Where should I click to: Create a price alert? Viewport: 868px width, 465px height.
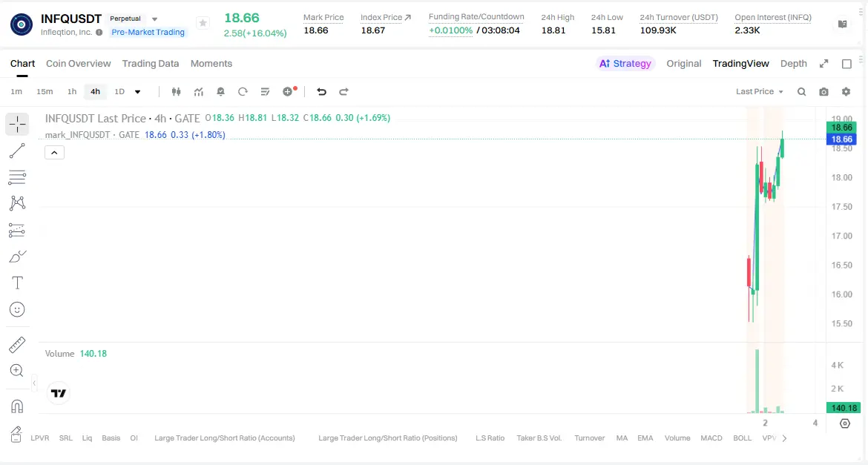[220, 91]
